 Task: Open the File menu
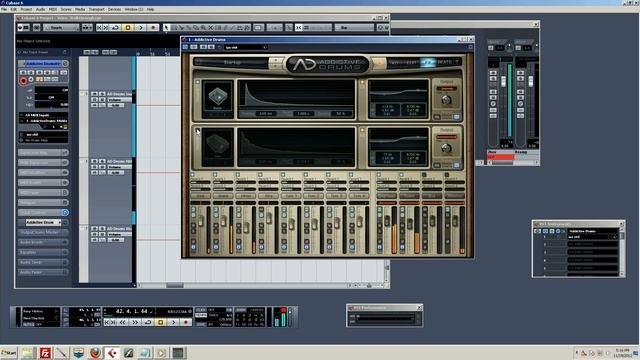(x=4, y=9)
